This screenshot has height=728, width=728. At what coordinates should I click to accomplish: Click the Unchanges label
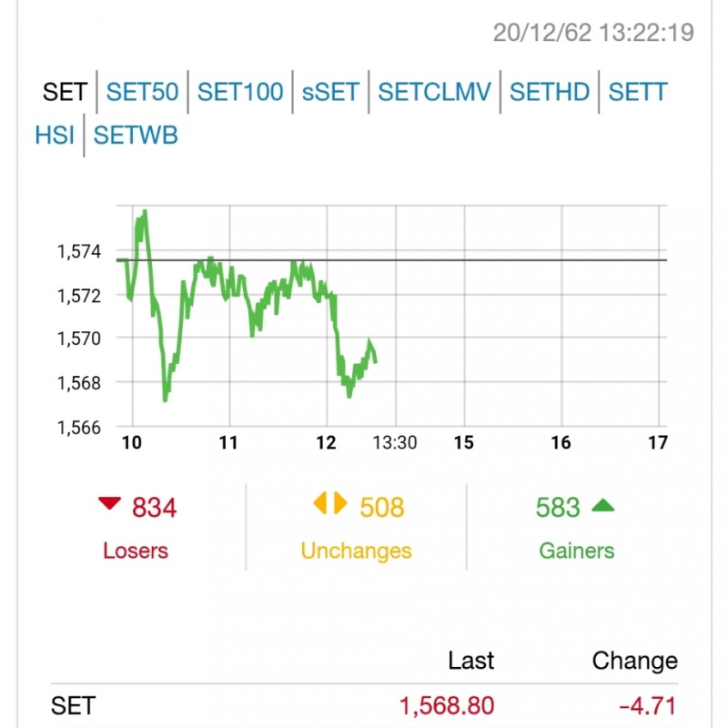(x=356, y=552)
